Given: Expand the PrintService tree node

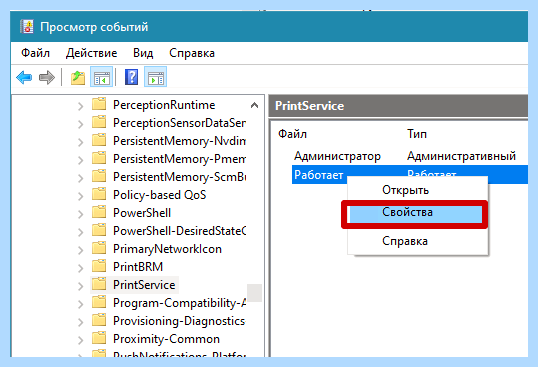Looking at the screenshot, I should click(x=81, y=286).
